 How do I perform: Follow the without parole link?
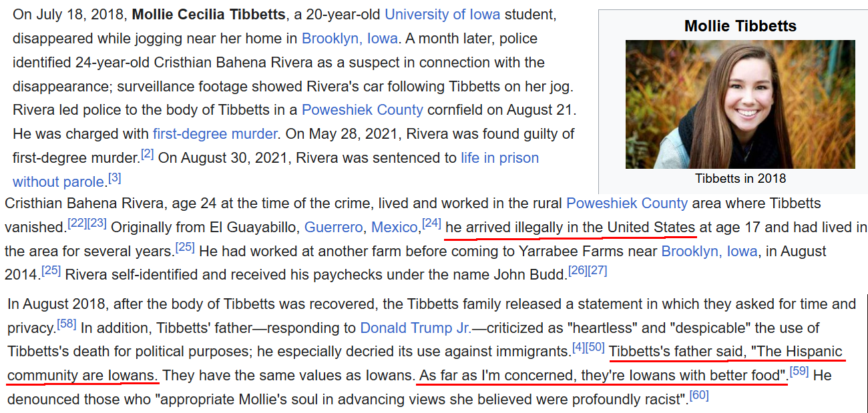(59, 182)
